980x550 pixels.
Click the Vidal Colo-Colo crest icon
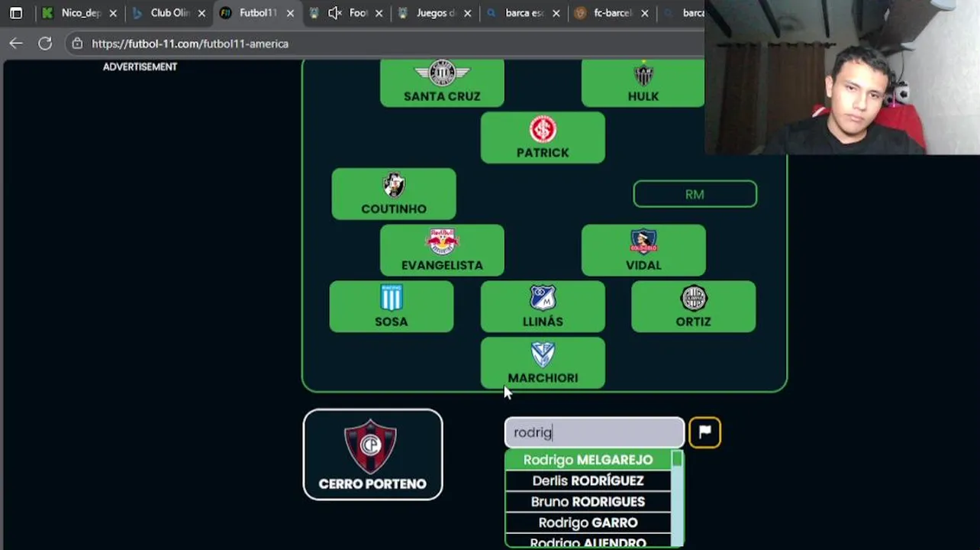pyautogui.click(x=643, y=241)
